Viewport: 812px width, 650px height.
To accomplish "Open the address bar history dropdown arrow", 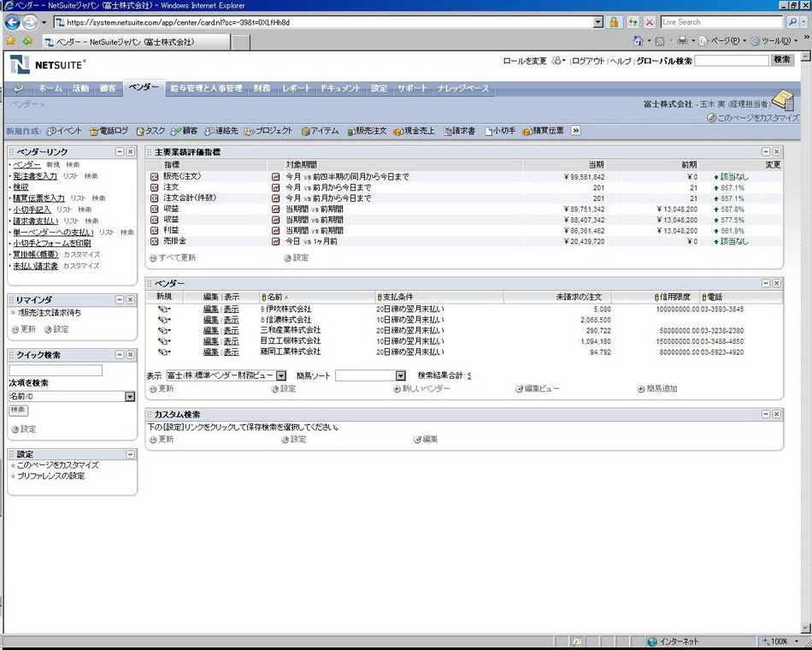I will (598, 22).
